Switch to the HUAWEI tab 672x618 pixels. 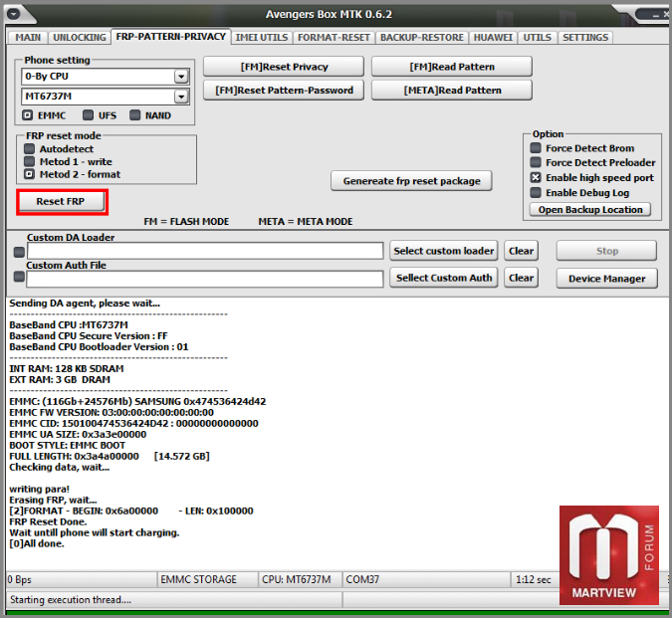(493, 38)
